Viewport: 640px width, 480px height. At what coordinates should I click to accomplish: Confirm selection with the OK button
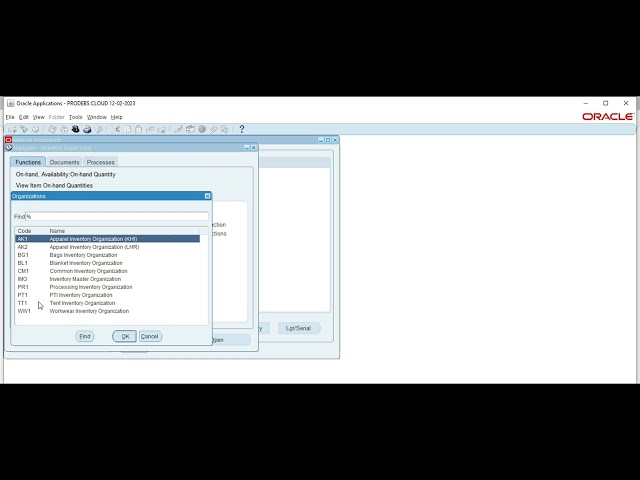124,336
